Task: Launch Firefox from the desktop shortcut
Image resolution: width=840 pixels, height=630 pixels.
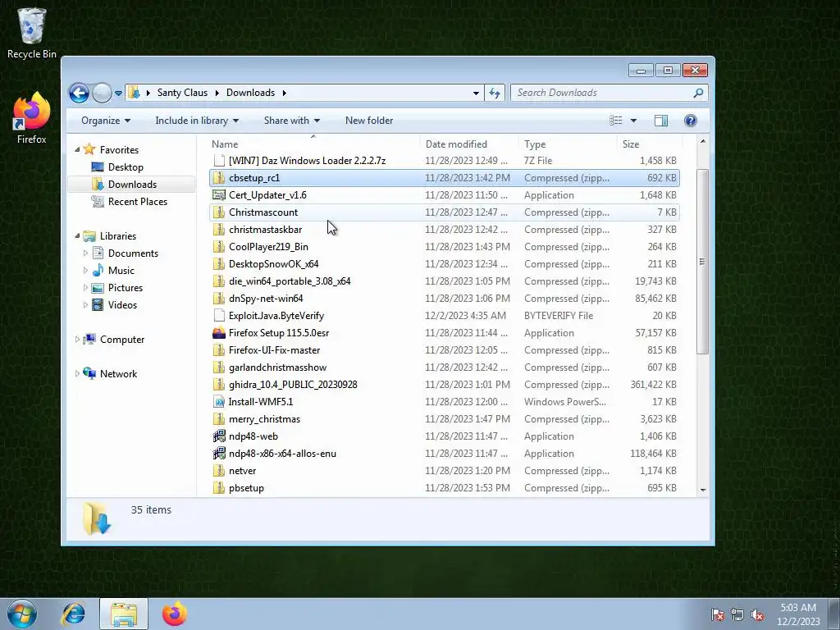Action: [x=32, y=118]
